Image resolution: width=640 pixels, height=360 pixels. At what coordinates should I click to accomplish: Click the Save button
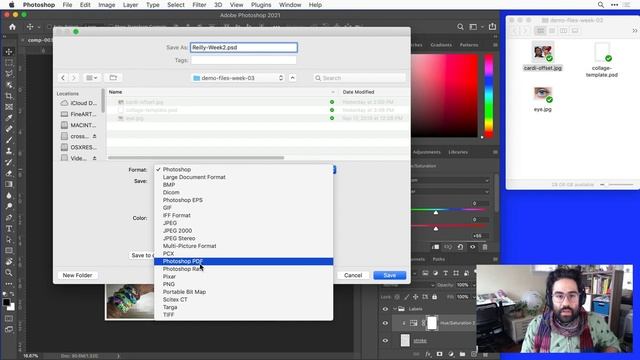tap(390, 275)
